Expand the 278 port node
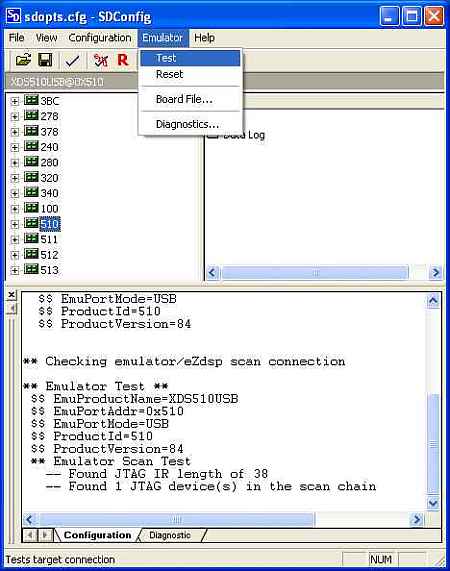This screenshot has height=571, width=450. tap(15, 117)
